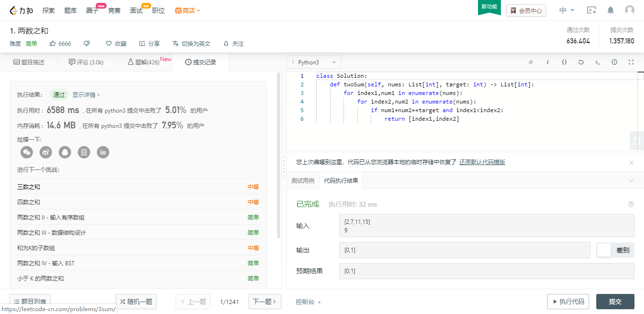
Task: Enter fullscreen editor mode
Action: [631, 62]
